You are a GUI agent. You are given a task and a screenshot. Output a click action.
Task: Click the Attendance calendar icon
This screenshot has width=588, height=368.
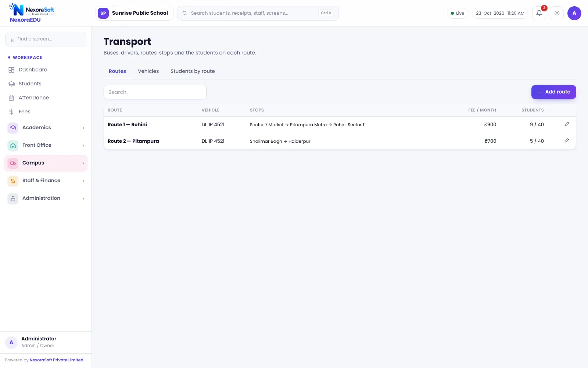pyautogui.click(x=11, y=98)
